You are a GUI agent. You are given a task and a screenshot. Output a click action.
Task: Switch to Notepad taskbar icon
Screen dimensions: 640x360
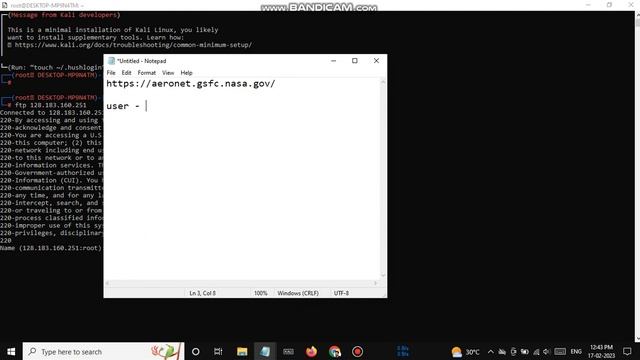click(265, 351)
